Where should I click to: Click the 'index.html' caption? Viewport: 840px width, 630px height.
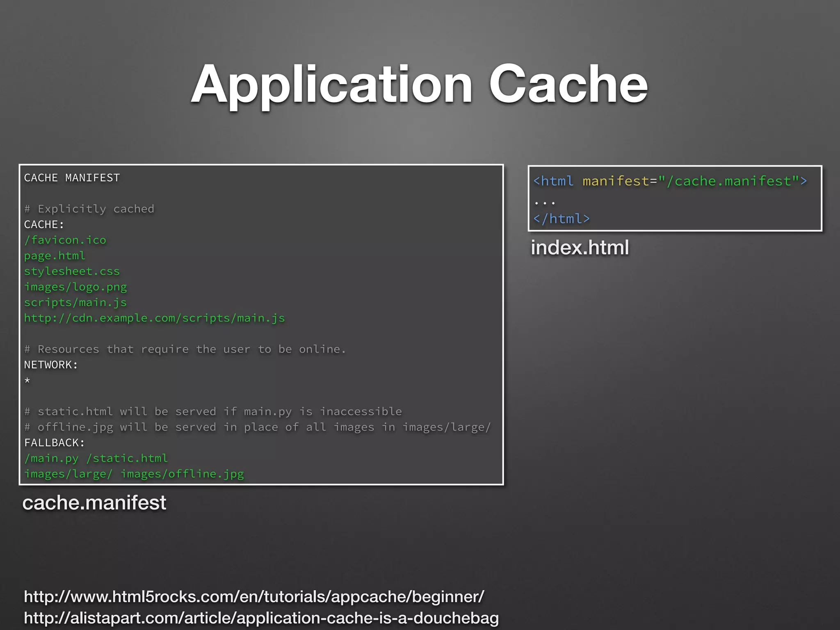[x=580, y=247]
